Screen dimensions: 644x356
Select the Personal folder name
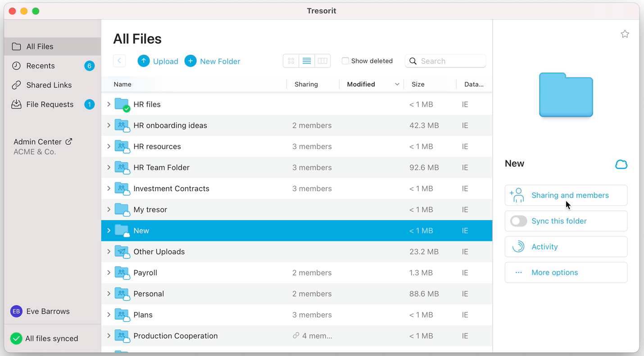tap(149, 294)
